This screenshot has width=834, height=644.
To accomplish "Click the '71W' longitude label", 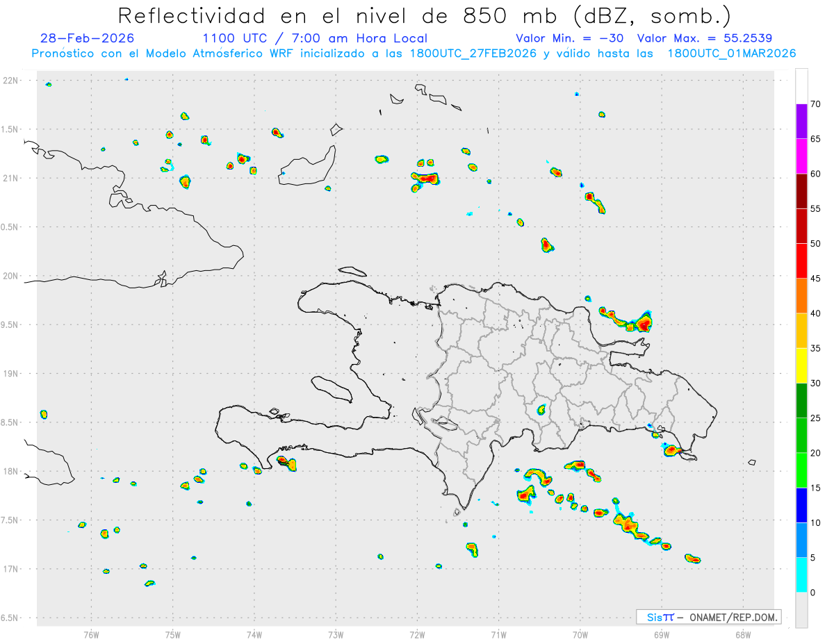I will (498, 635).
